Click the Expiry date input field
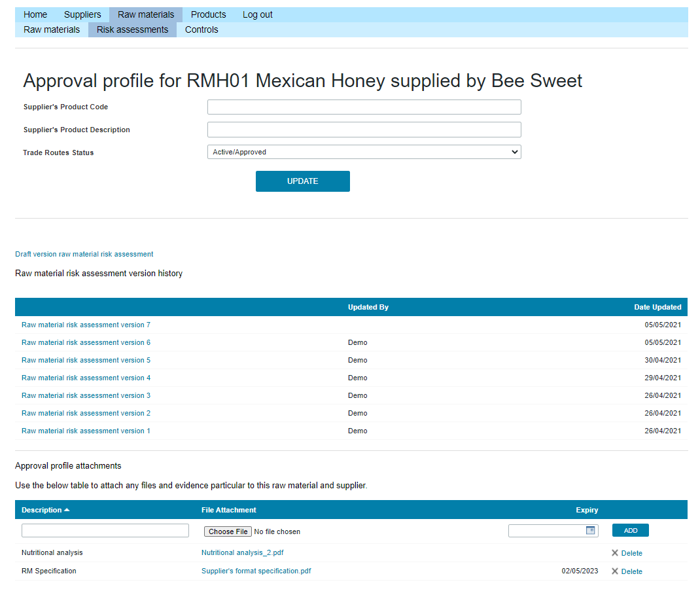The width and height of the screenshot is (700, 593). (x=553, y=530)
